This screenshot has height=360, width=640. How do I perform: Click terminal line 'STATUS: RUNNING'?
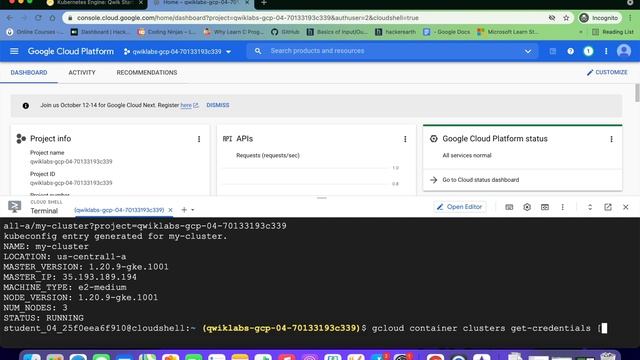44,318
